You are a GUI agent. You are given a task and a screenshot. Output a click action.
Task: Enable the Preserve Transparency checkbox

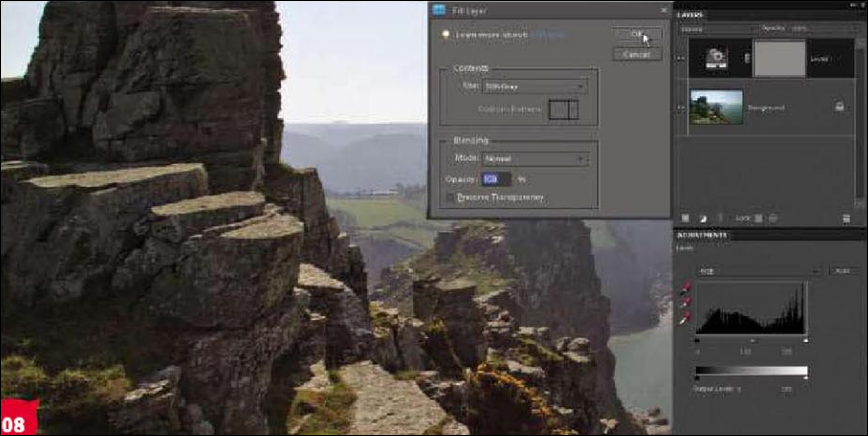450,197
